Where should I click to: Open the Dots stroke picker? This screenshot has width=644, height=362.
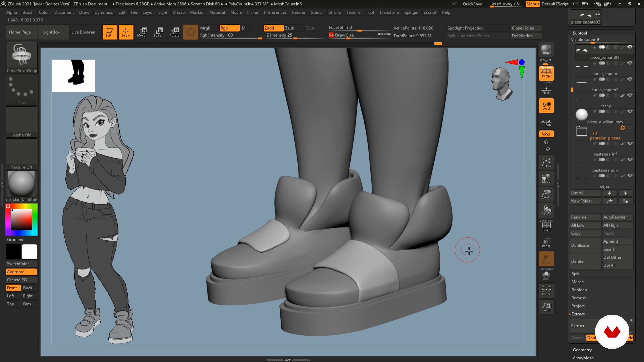point(21,90)
